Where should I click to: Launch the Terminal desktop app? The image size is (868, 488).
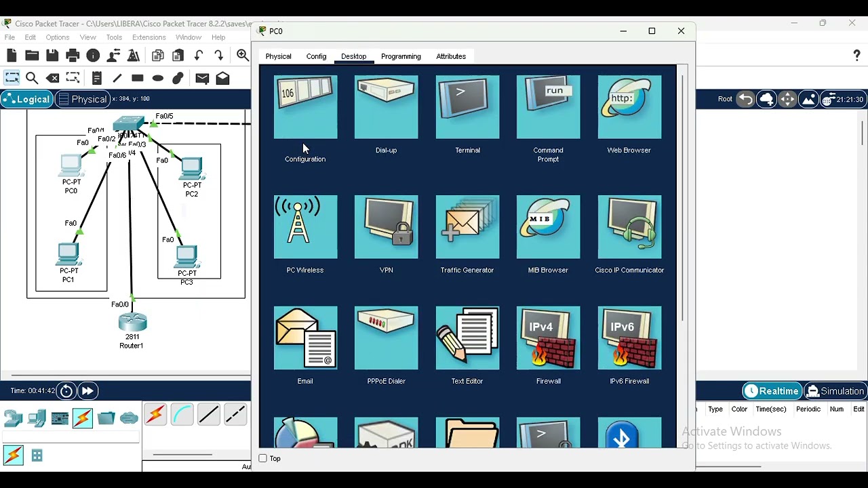(467, 107)
